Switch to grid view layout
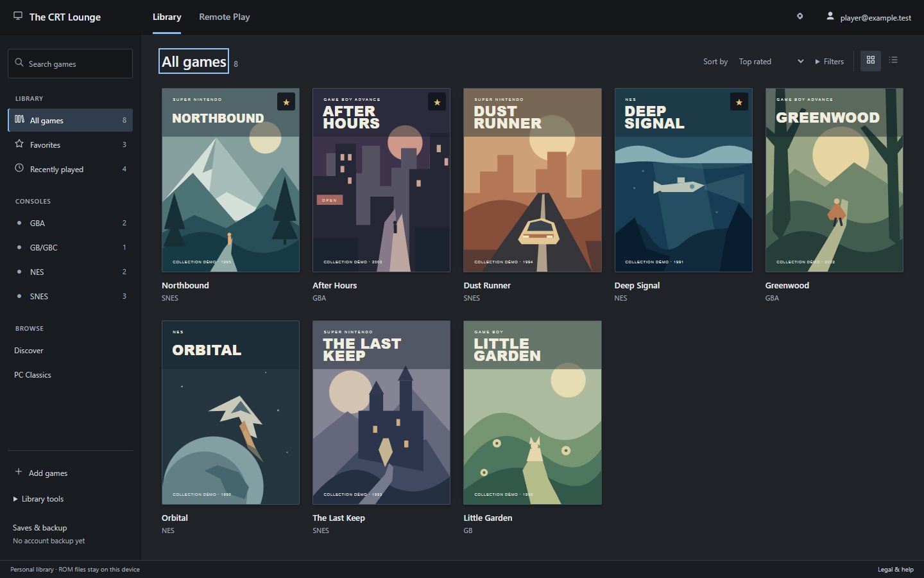This screenshot has height=578, width=924. pos(870,60)
